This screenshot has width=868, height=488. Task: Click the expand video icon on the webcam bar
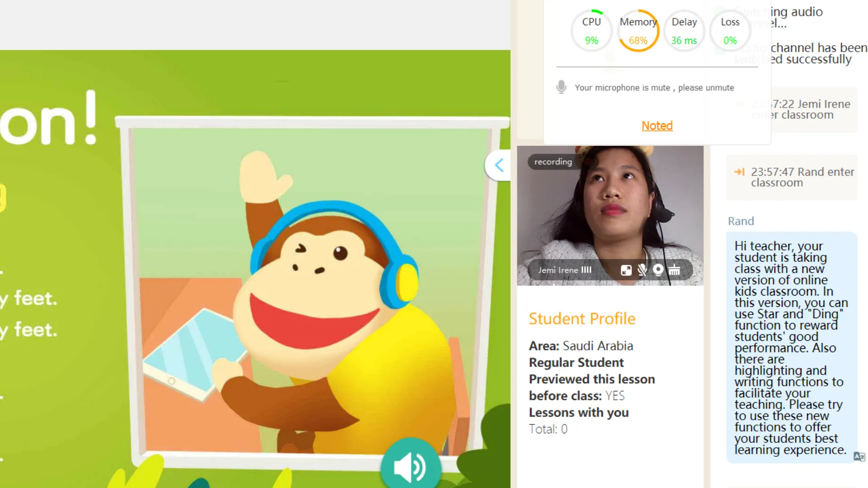point(626,270)
